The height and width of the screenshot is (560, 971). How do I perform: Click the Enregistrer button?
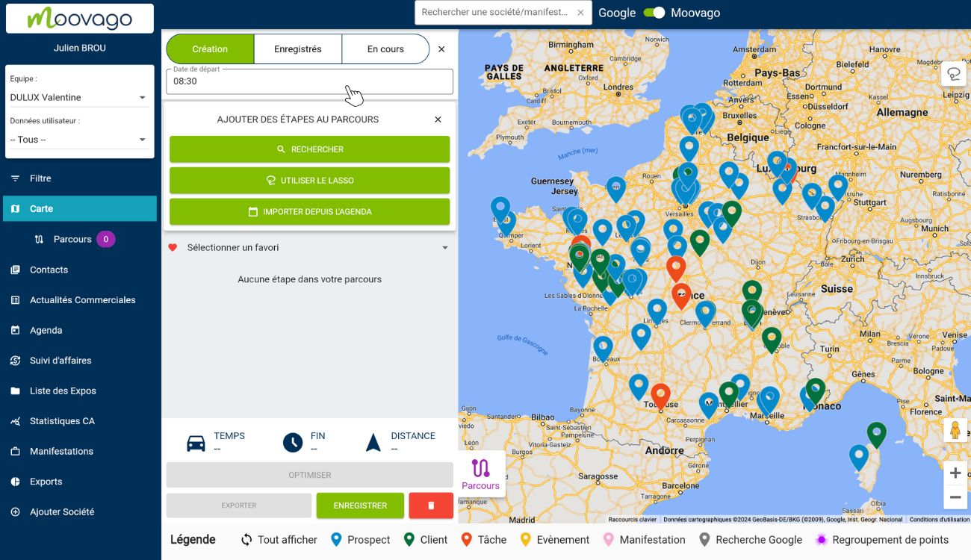[360, 505]
